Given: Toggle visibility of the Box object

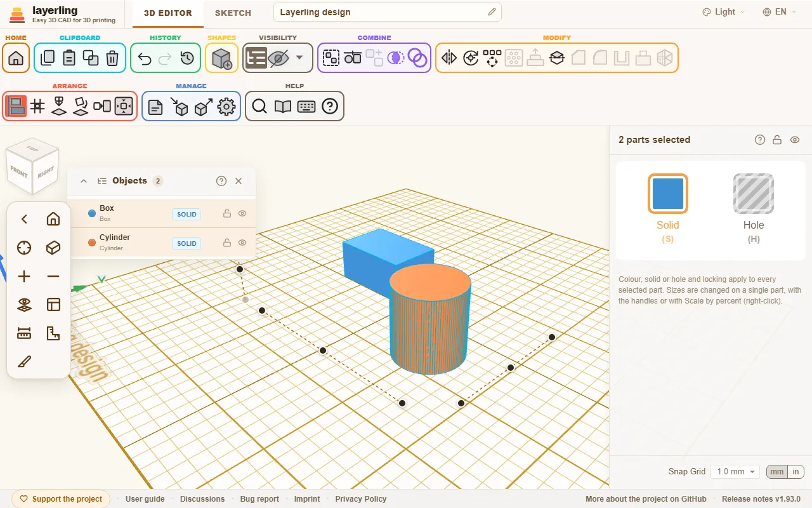Looking at the screenshot, I should click(242, 214).
